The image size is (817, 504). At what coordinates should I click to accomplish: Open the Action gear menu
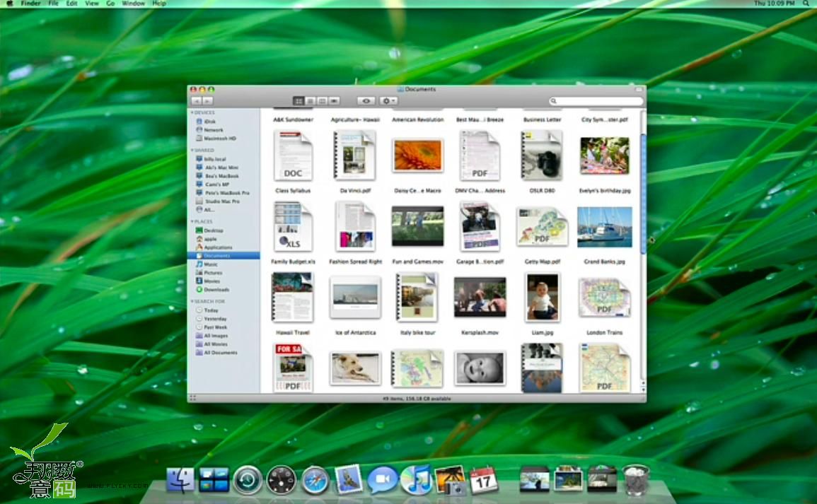point(389,101)
